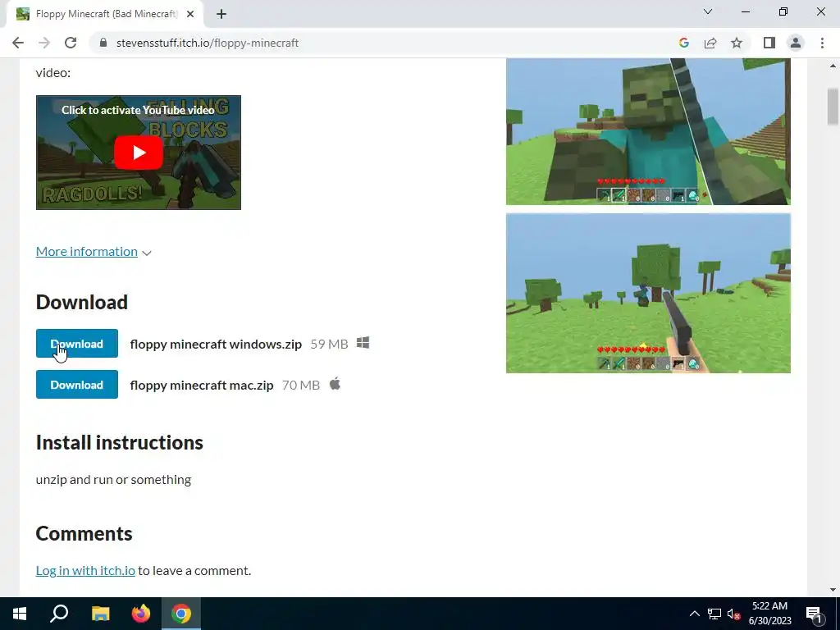Screen dimensions: 840x630
Task: Click the Chrome taskbar icon
Action: [x=181, y=614]
